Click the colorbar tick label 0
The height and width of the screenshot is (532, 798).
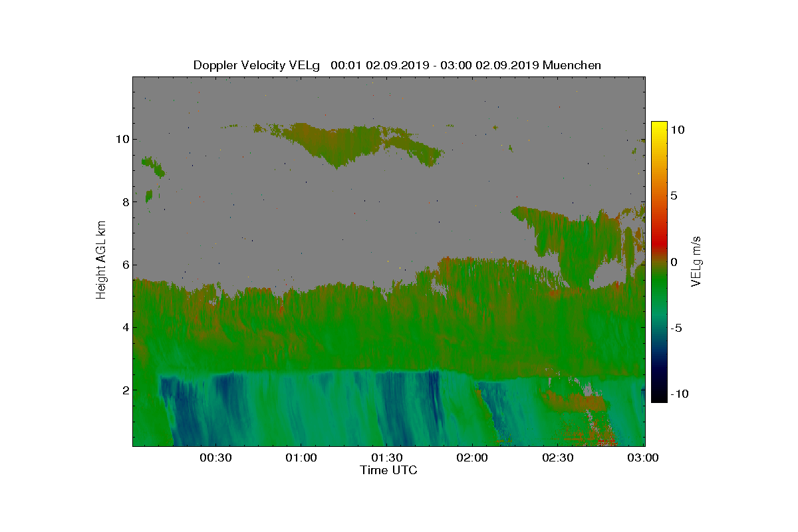click(674, 262)
